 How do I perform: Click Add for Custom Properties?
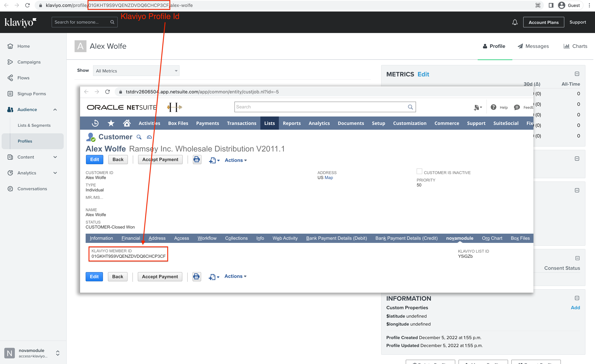coord(575,307)
